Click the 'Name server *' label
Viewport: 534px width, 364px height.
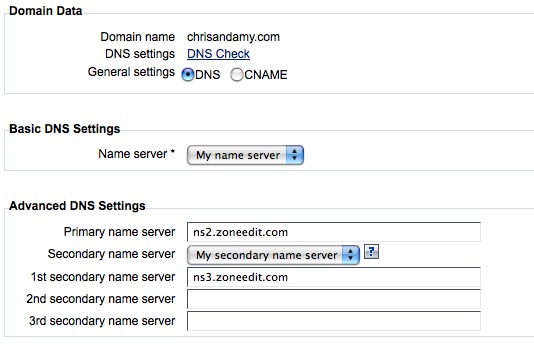pyautogui.click(x=137, y=154)
